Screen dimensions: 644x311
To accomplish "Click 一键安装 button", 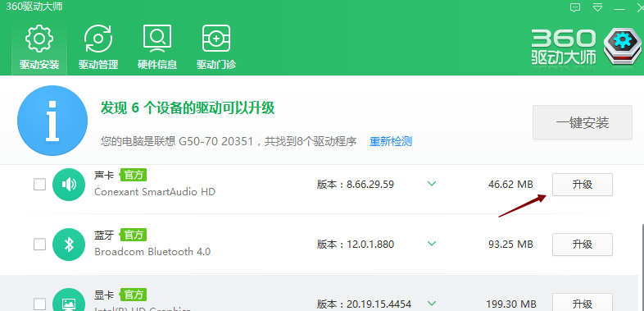I will pyautogui.click(x=583, y=122).
